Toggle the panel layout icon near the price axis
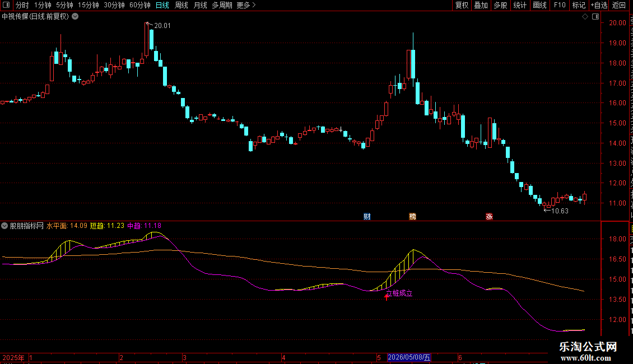The width and height of the screenshot is (633, 364). point(595,17)
